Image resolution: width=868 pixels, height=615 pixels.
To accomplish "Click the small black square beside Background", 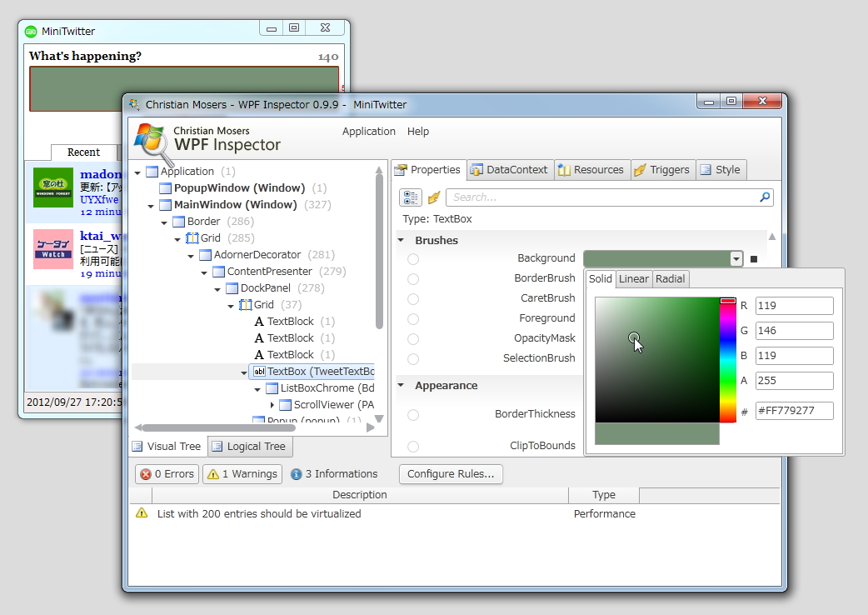I will pyautogui.click(x=753, y=258).
